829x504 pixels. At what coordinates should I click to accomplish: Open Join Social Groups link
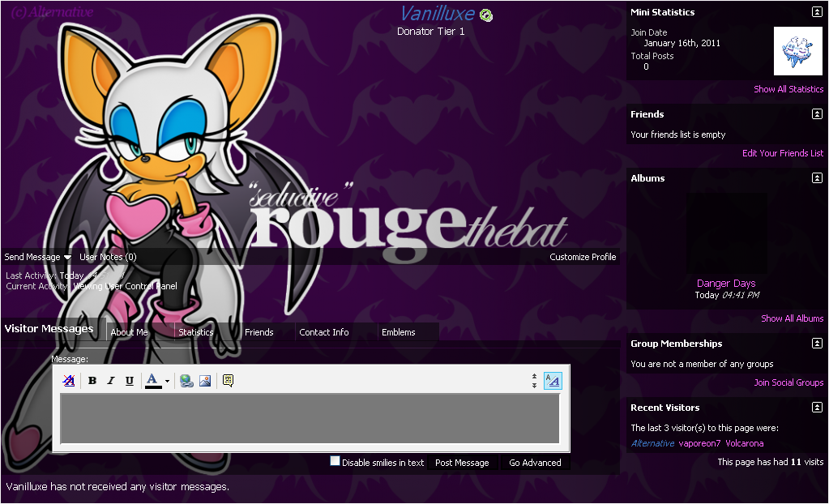coord(788,382)
